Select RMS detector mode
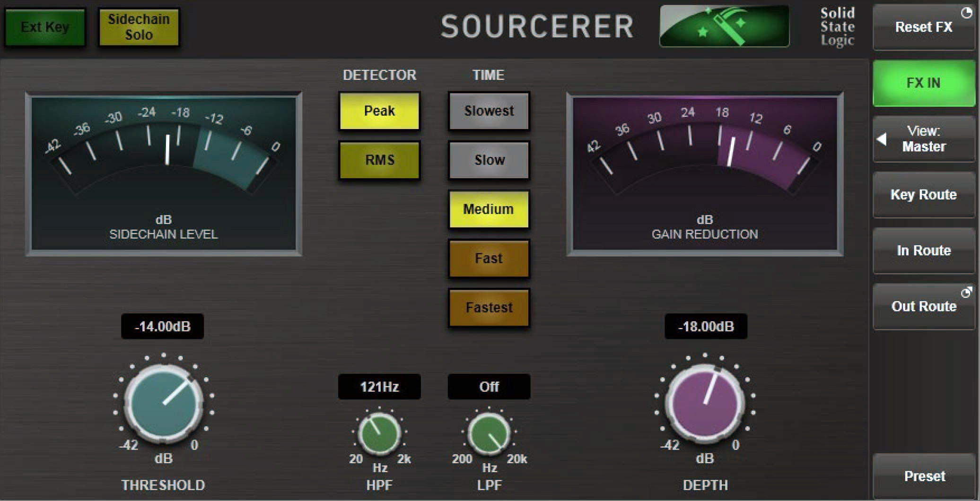Screen dimensions: 980x501 pyautogui.click(x=379, y=160)
